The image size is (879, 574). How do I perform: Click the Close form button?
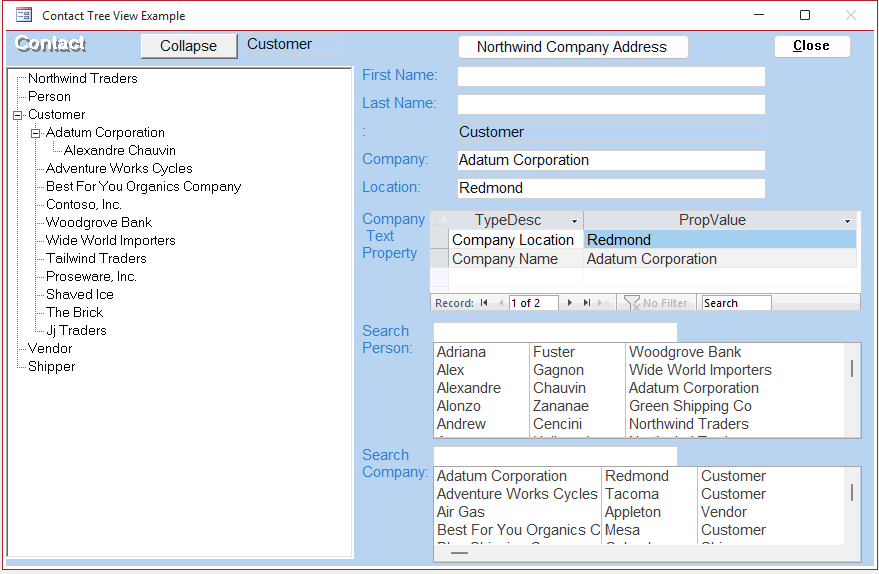click(811, 46)
